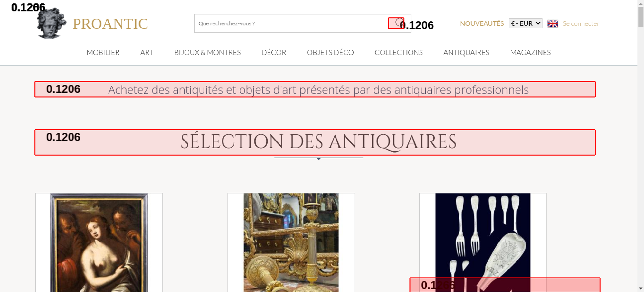Click the Proantic cherub logo
644x292 pixels.
[x=52, y=23]
